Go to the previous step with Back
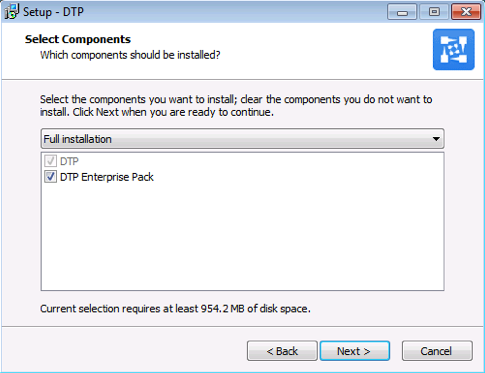The height and width of the screenshot is (373, 485). (282, 351)
